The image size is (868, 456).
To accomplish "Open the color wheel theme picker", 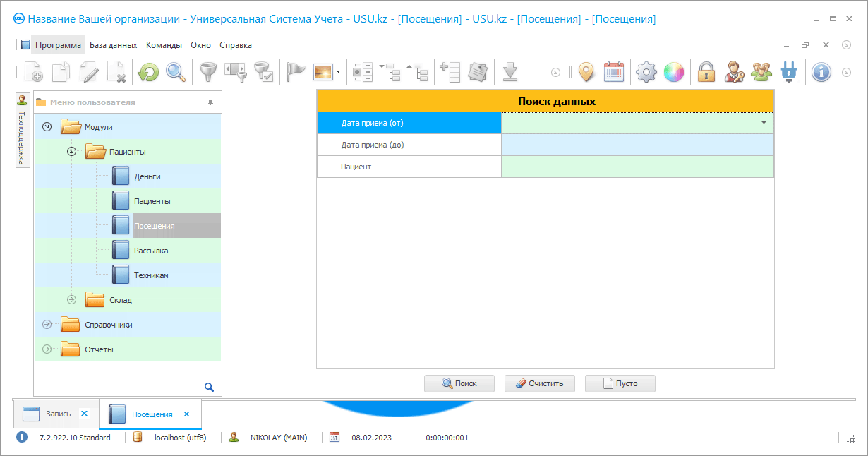I will [x=674, y=72].
